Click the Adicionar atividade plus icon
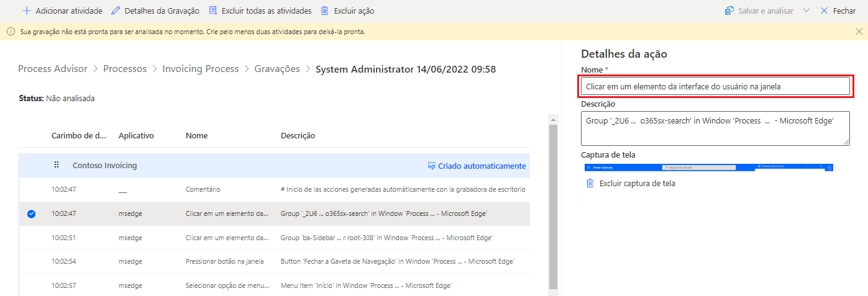868x296 pixels. pos(27,11)
